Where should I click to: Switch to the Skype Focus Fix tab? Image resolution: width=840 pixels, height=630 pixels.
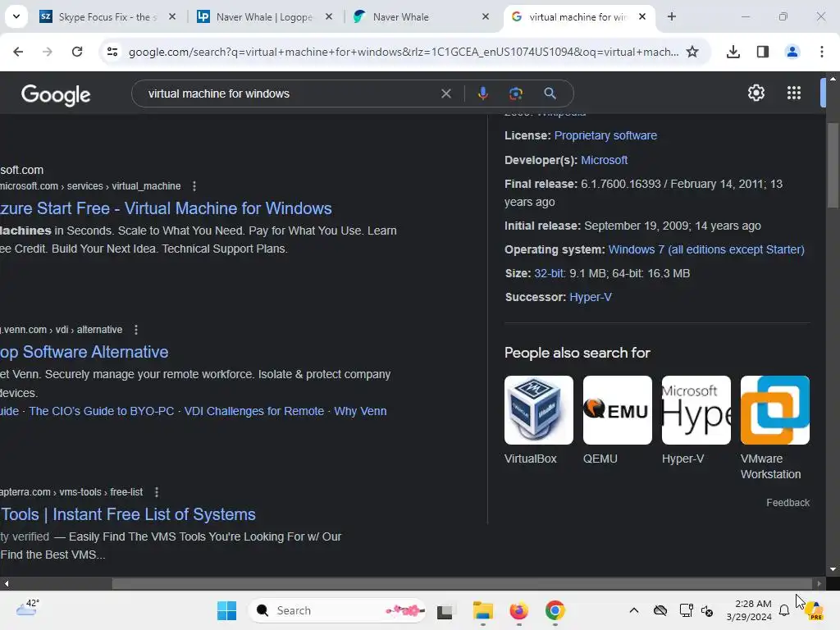tap(107, 16)
